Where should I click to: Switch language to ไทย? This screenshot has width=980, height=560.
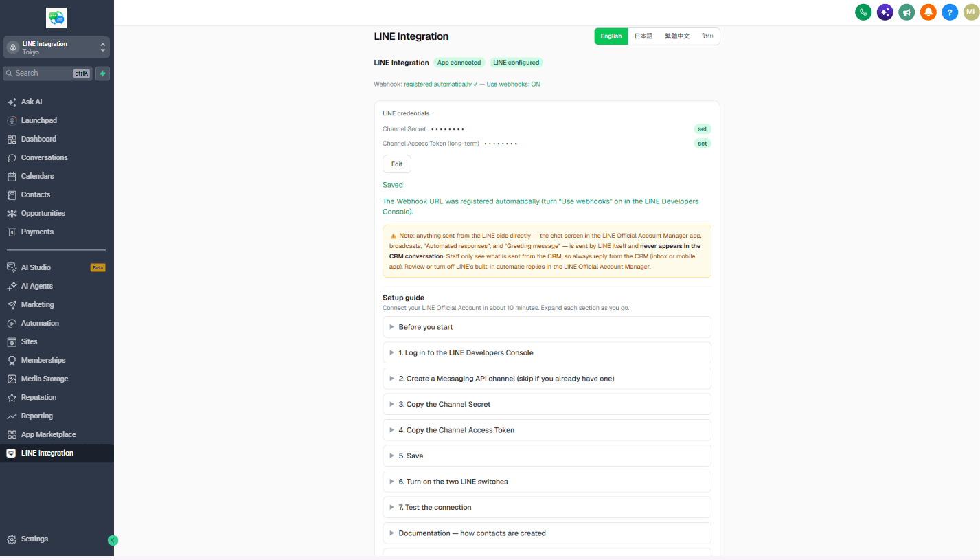pyautogui.click(x=707, y=36)
